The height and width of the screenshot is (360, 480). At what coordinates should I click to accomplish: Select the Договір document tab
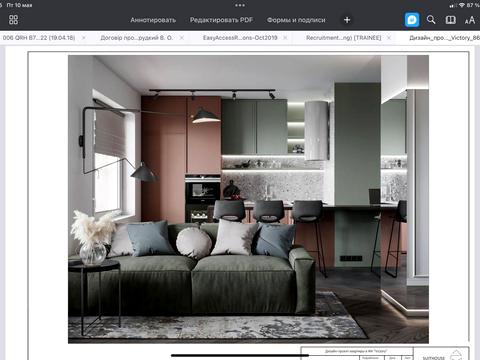click(137, 38)
